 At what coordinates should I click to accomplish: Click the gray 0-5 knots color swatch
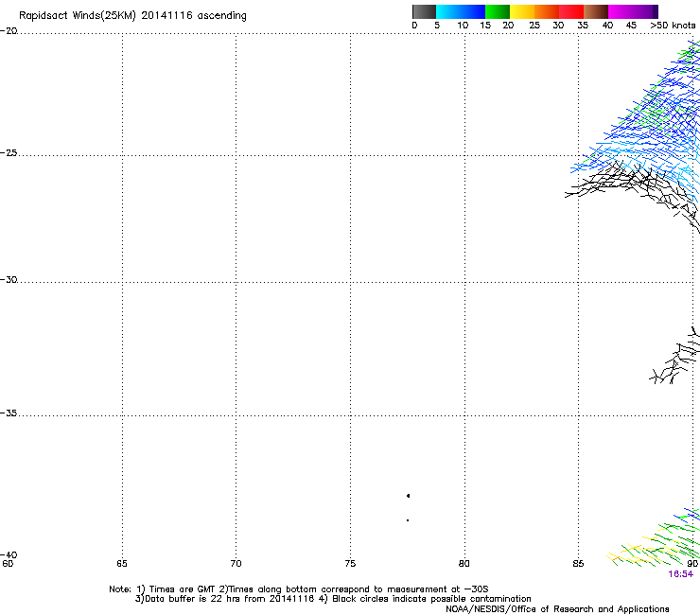coord(424,11)
